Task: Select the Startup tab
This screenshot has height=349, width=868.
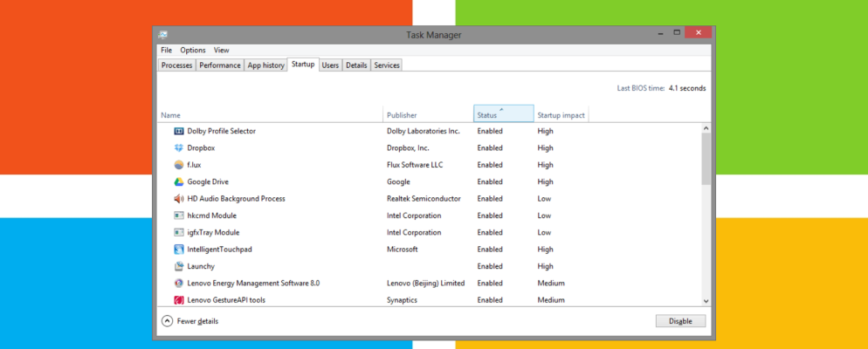Action: coord(303,65)
